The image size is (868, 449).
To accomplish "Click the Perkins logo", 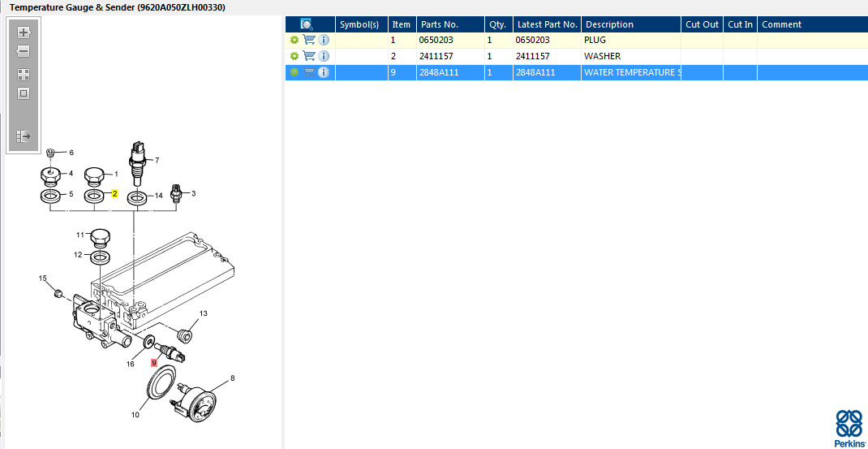I will tap(849, 428).
